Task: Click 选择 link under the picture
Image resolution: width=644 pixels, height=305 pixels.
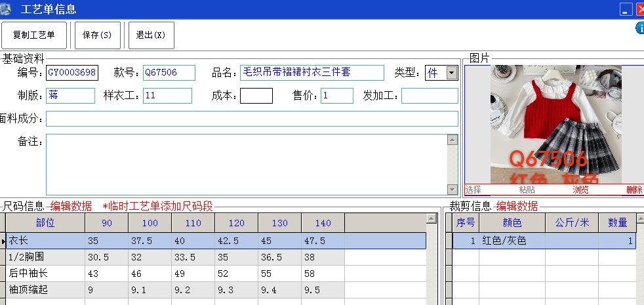Action: coord(473,190)
